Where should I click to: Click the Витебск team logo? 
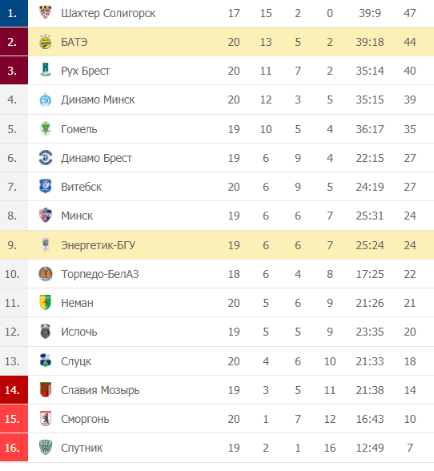point(45,187)
